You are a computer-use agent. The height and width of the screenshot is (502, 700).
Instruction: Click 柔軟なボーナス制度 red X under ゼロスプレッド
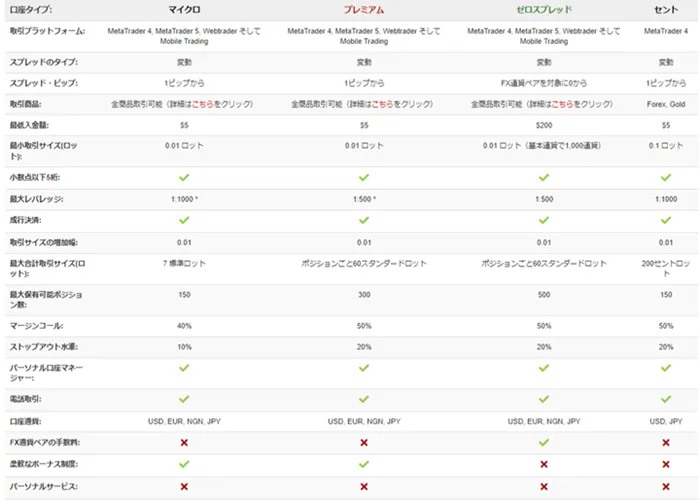(544, 464)
